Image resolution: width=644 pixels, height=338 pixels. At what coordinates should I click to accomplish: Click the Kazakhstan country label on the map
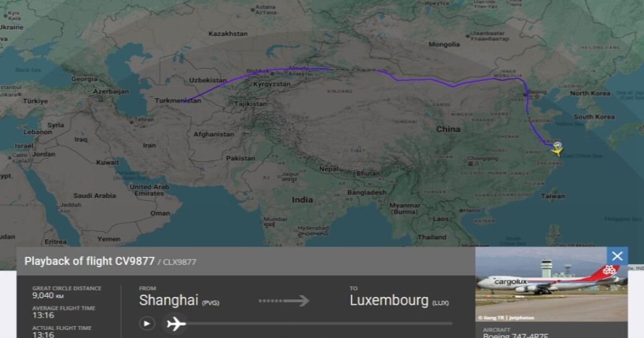point(228,34)
